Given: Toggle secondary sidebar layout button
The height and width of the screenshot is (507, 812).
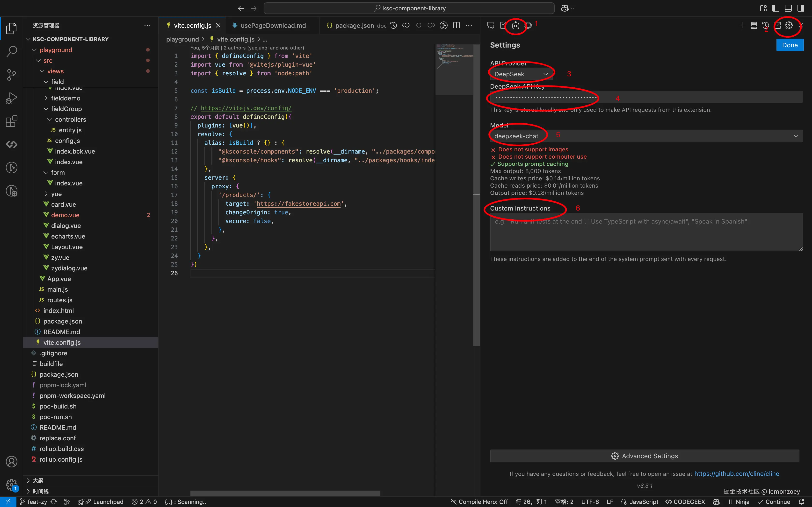Looking at the screenshot, I should click(801, 8).
